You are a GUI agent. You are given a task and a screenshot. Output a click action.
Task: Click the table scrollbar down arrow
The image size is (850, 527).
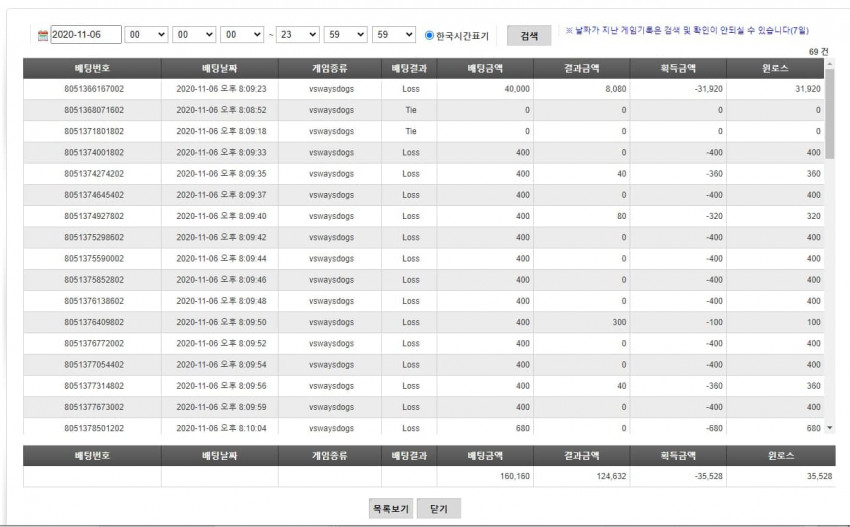coord(829,428)
